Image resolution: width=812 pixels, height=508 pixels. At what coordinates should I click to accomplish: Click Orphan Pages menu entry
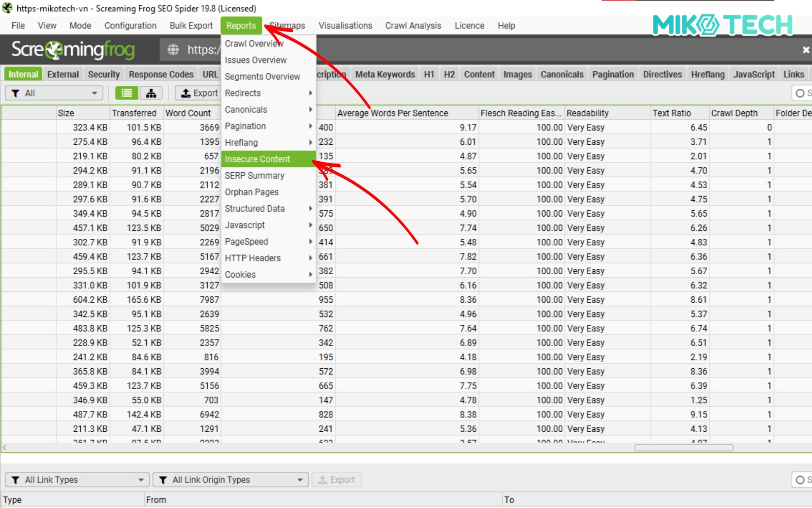pyautogui.click(x=252, y=192)
